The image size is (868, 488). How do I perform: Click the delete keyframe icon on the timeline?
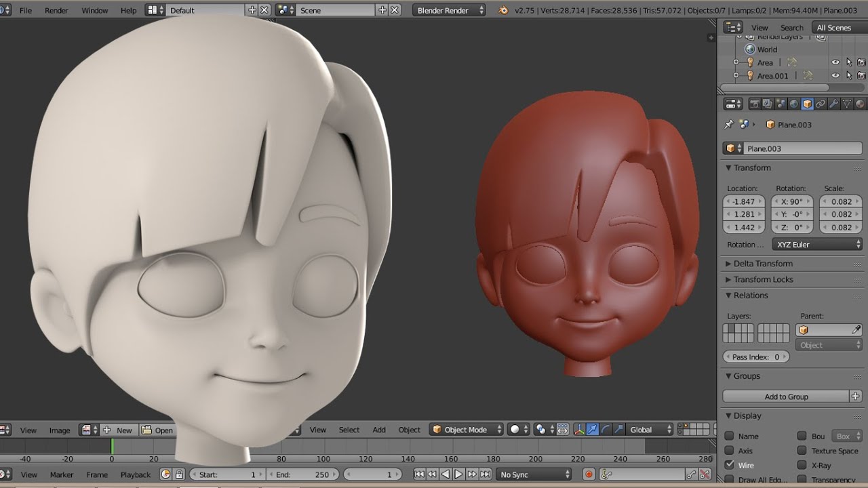705,474
